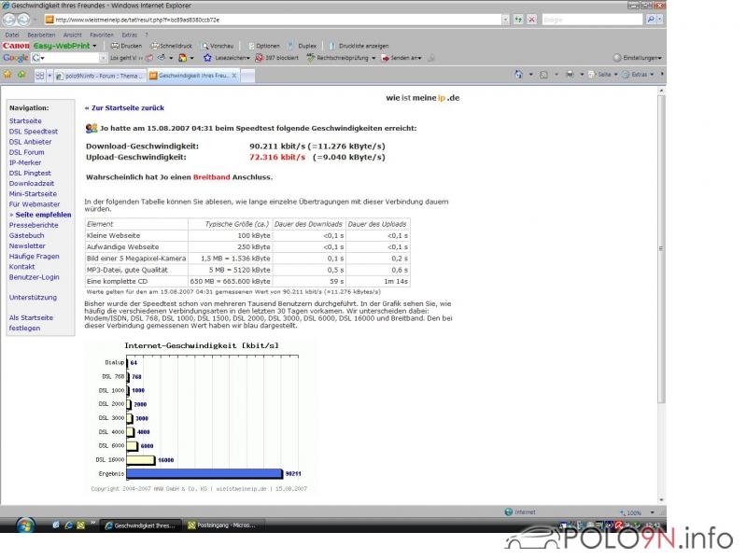The width and height of the screenshot is (747, 560).
Task: Click the Print icon in command bar
Action: click(570, 75)
